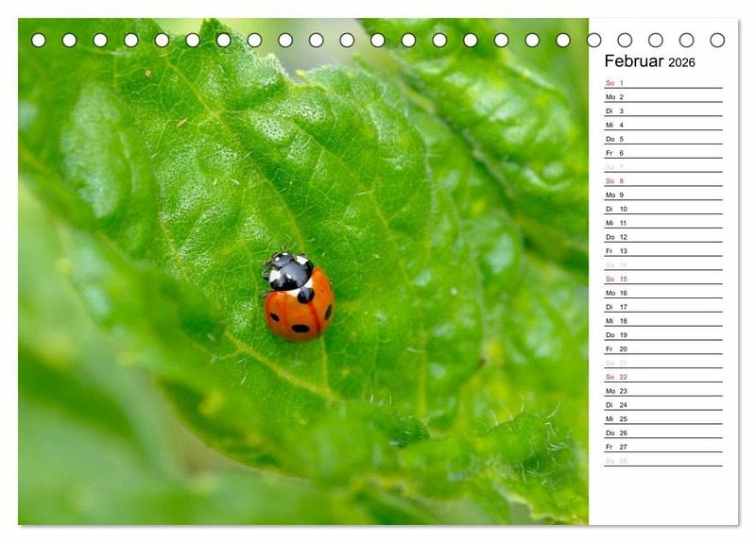Click the ladybug on the leaf
Viewport: 756px width, 543px height.
point(299,296)
